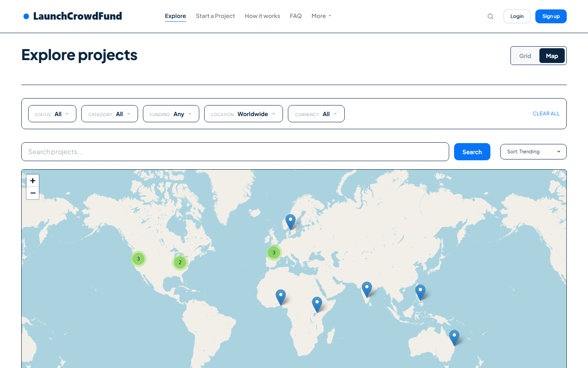Open How it works page
Screen dimensions: 588x368
263,16
